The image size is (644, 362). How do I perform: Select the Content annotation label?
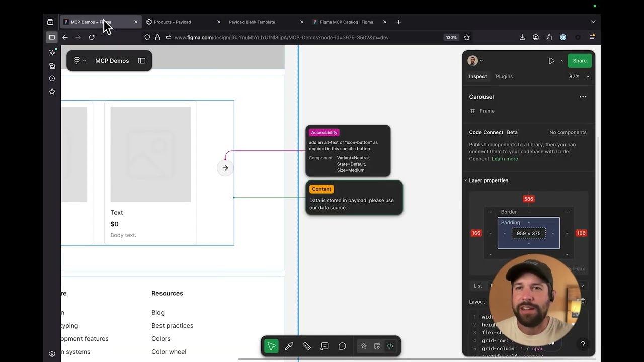321,189
